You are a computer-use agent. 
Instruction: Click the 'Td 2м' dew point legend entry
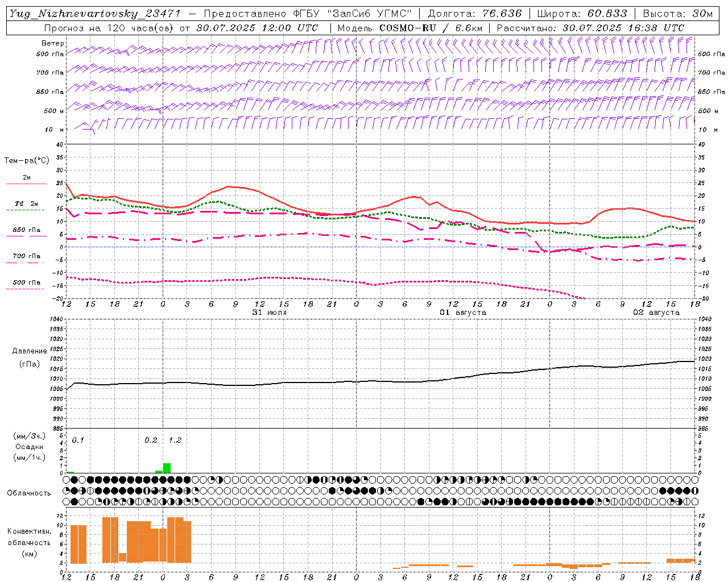[x=27, y=203]
